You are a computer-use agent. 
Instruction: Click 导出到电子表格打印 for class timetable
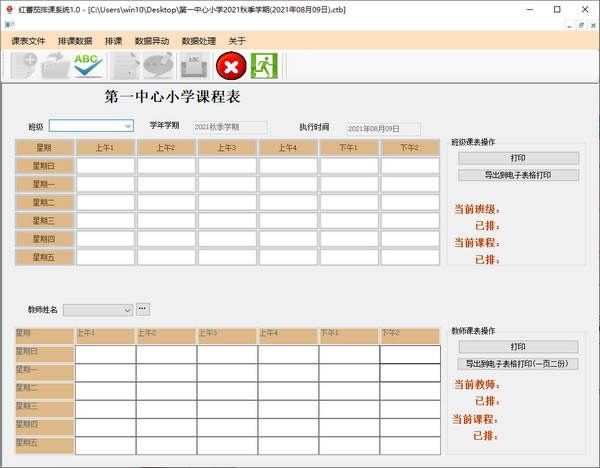[518, 175]
